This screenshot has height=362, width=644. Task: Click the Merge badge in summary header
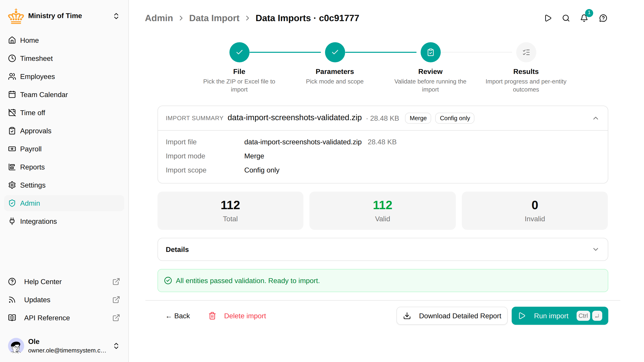point(418,118)
